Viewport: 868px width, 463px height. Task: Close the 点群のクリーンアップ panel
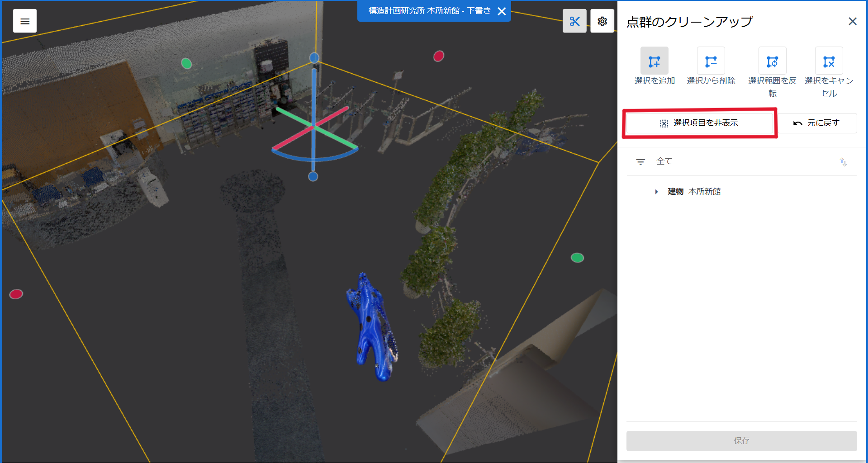click(852, 21)
